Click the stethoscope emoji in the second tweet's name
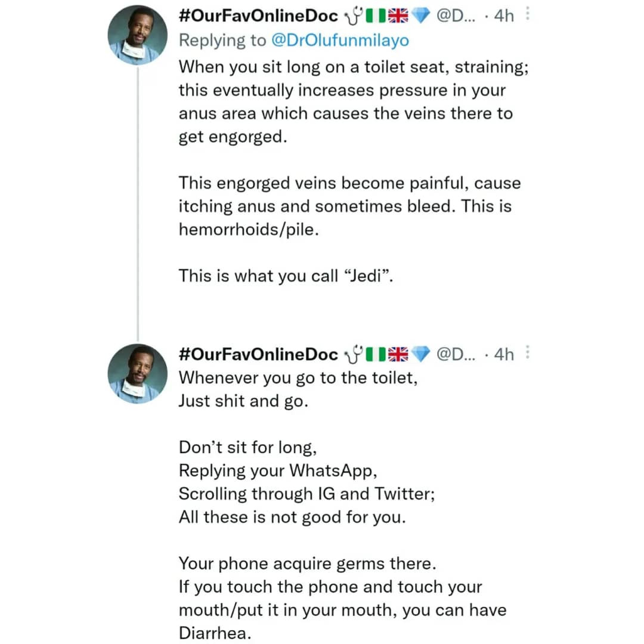Image resolution: width=644 pixels, height=644 pixels. click(x=349, y=355)
